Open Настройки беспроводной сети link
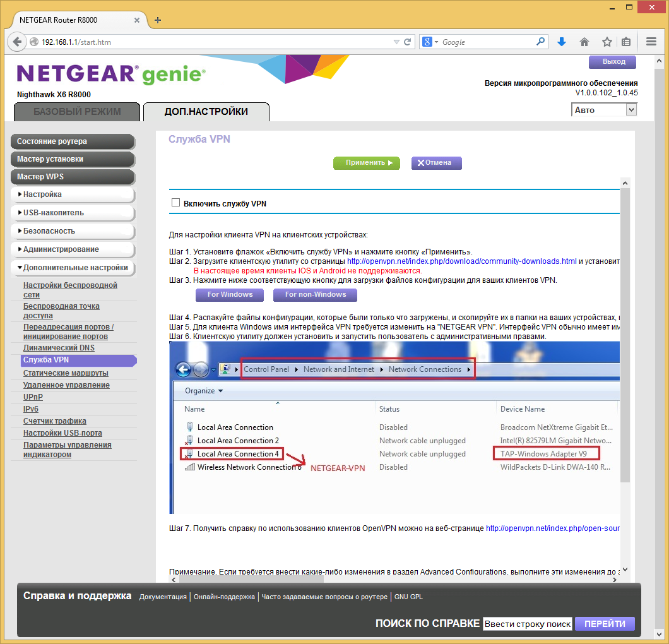 (x=70, y=290)
